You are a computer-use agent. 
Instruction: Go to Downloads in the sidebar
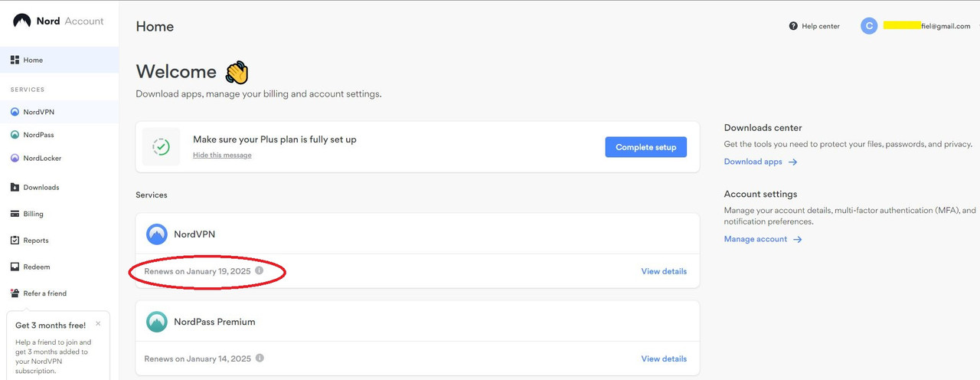coord(41,187)
